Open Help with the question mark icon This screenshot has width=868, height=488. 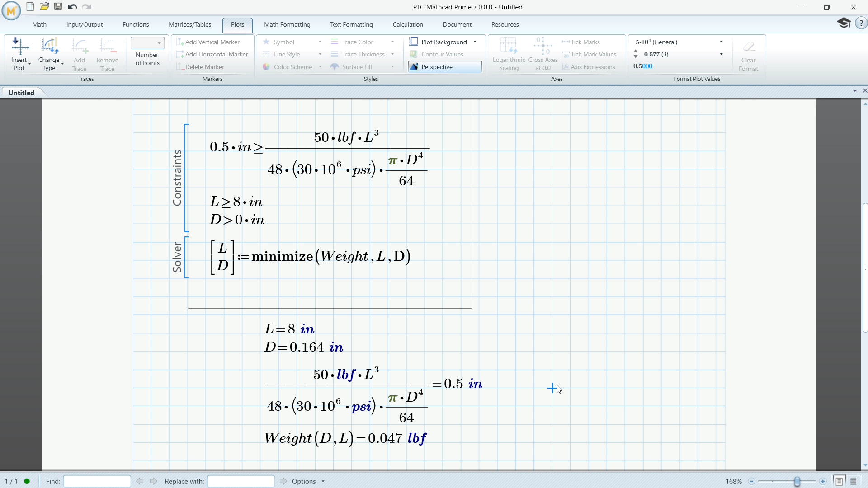tap(861, 23)
